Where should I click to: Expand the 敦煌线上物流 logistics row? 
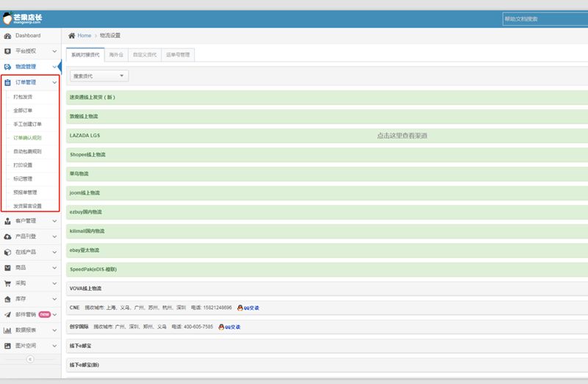pos(327,117)
